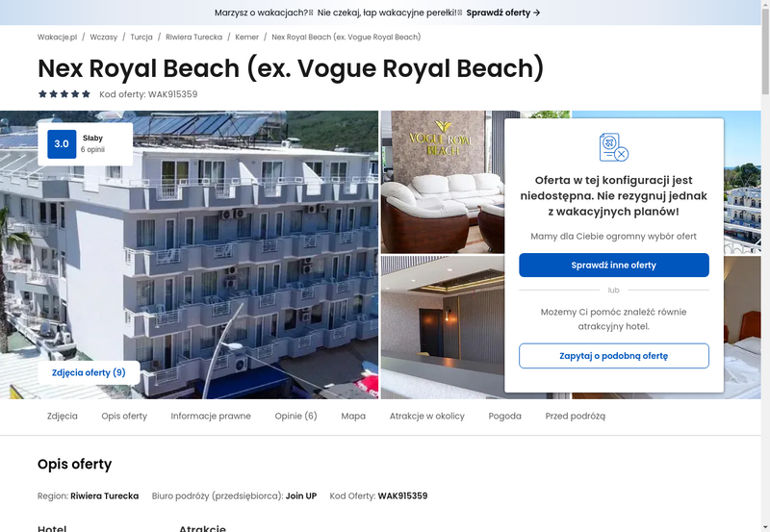Go to Atrakcje w okolicy tab

click(x=427, y=417)
